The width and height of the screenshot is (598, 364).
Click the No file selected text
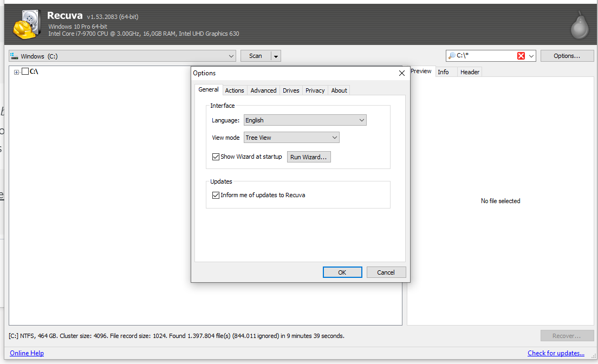tap(500, 201)
